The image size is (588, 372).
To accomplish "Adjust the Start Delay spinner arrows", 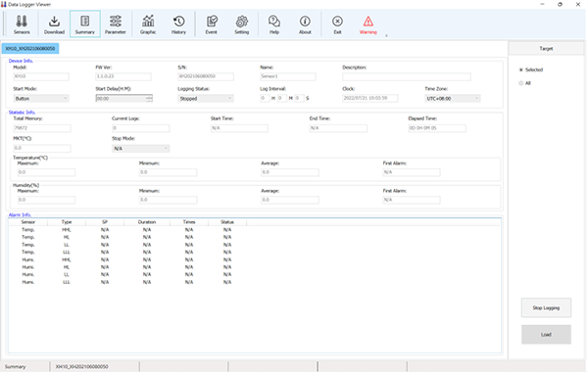I will click(x=149, y=99).
